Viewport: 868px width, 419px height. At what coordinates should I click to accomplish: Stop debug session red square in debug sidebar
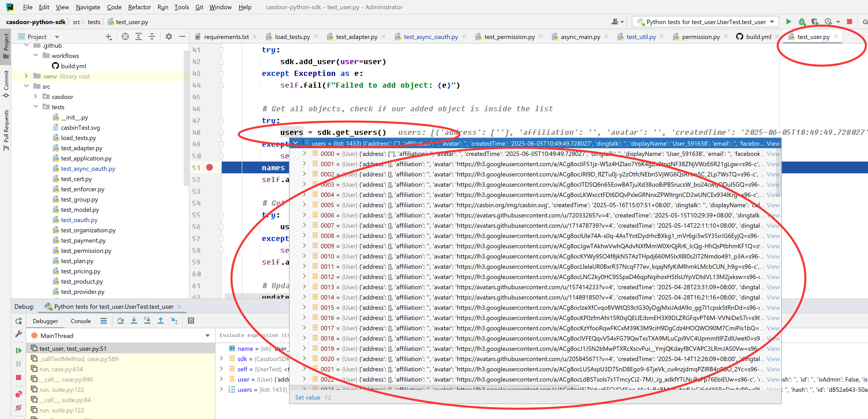[x=18, y=378]
